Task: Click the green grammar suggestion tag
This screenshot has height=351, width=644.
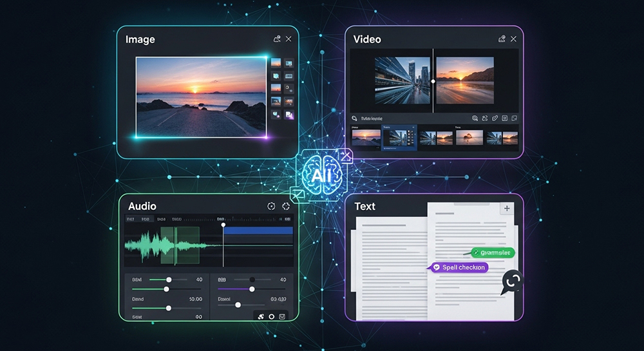Action: pyautogui.click(x=493, y=253)
